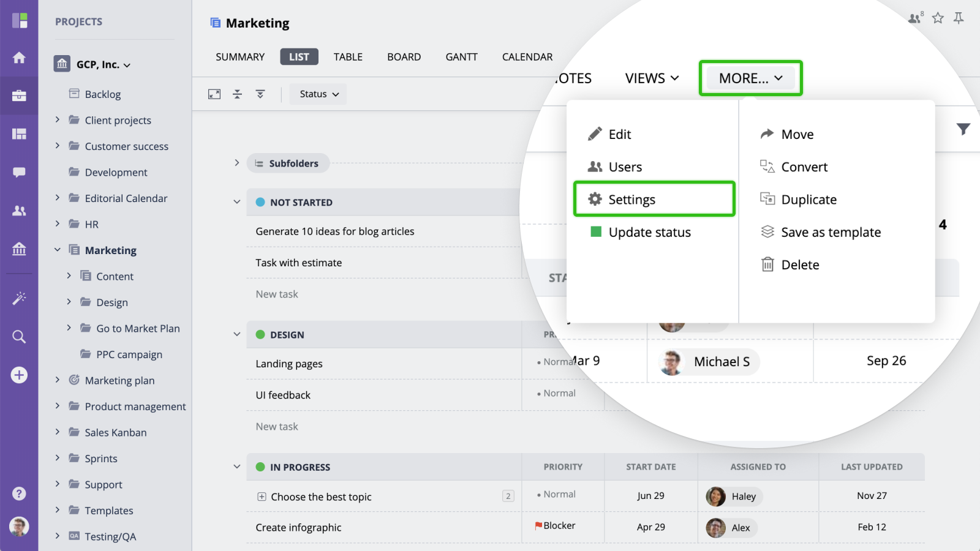Open the MORE... dropdown

(751, 78)
